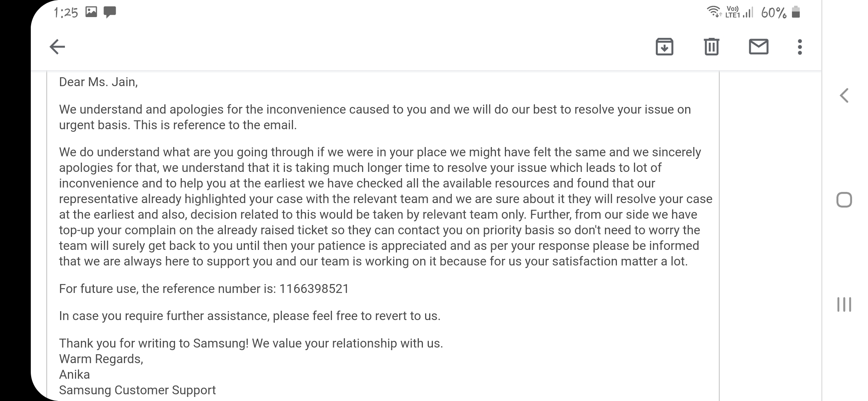The image size is (868, 401).
Task: Open the three-dot overflow menu
Action: coord(800,47)
